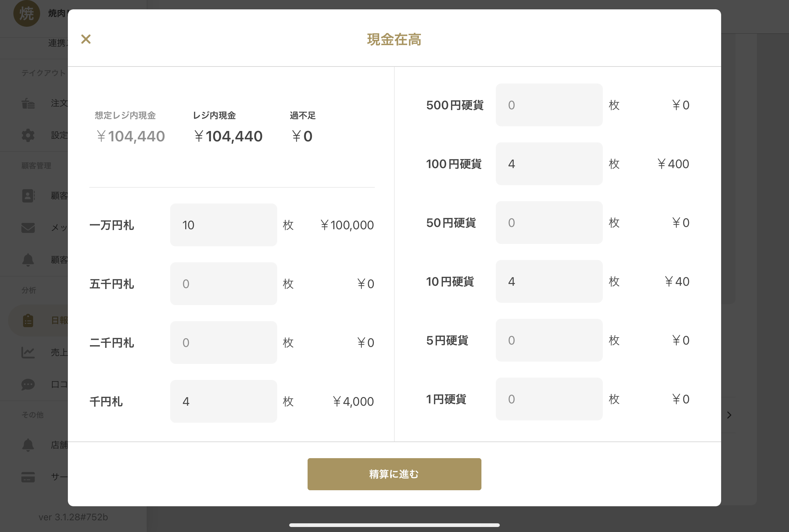
Task: Open settings gear icon in sidebar
Action: tap(28, 135)
